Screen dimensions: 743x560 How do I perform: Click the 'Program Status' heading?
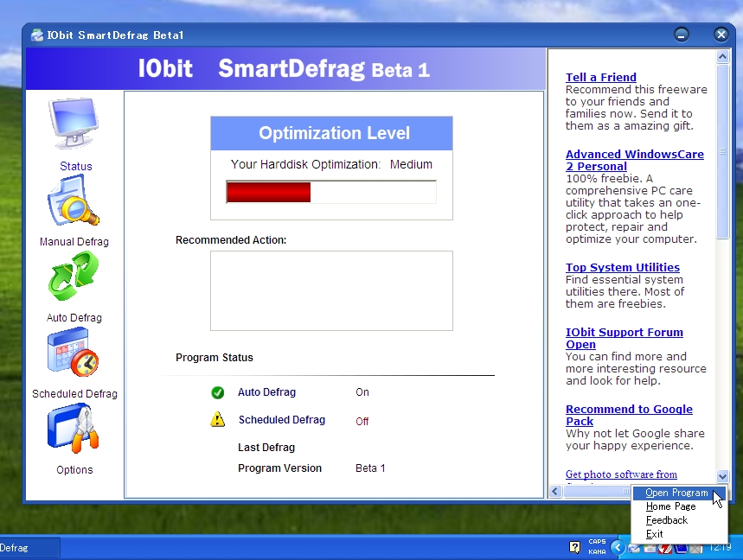click(215, 358)
